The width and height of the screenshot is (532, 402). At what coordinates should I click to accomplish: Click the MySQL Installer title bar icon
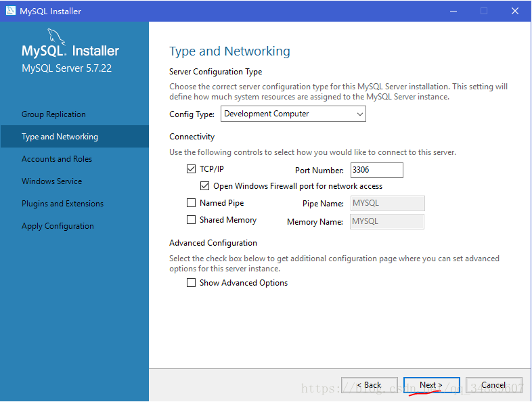(x=11, y=11)
